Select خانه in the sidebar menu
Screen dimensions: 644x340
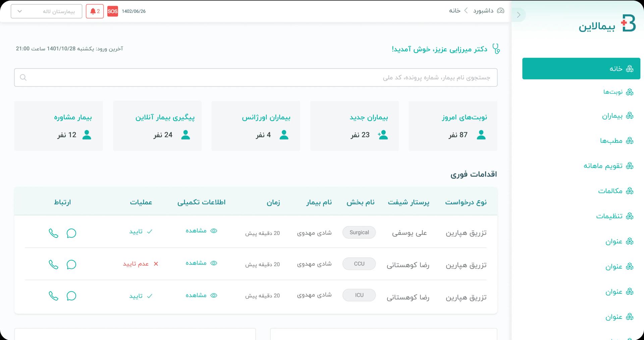[x=581, y=68]
